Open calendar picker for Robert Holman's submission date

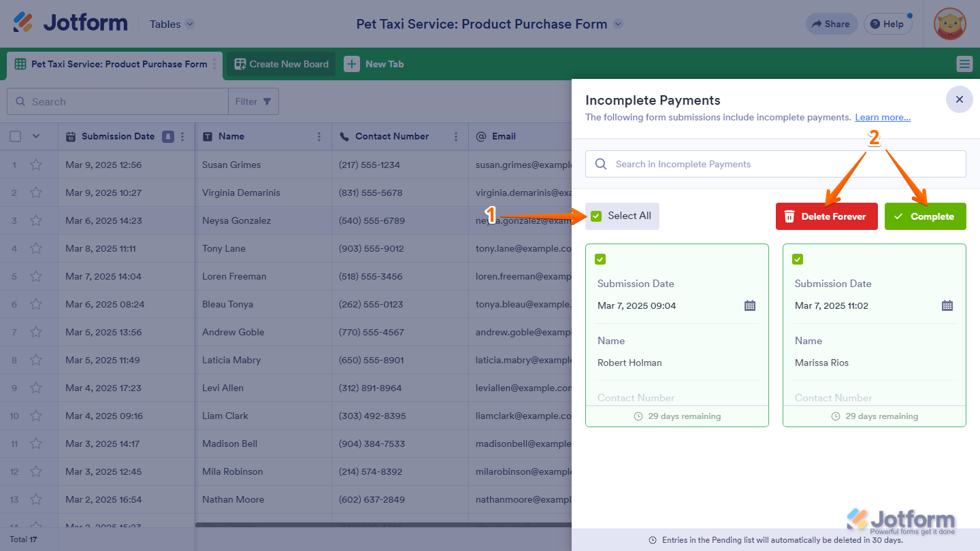[750, 305]
